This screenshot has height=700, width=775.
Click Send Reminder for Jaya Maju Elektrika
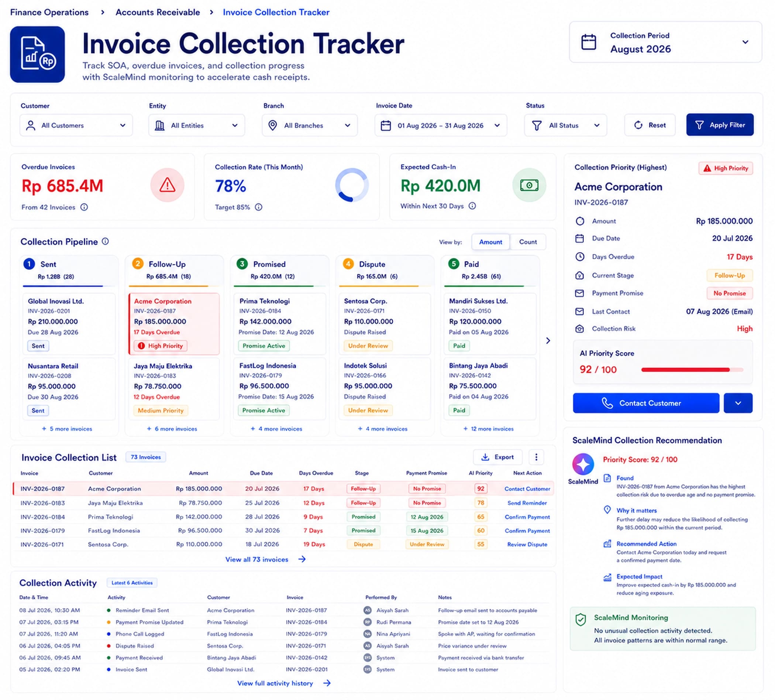527,503
